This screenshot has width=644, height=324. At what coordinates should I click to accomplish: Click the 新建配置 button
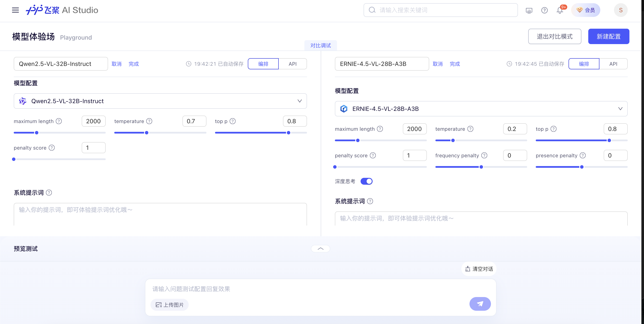click(608, 36)
